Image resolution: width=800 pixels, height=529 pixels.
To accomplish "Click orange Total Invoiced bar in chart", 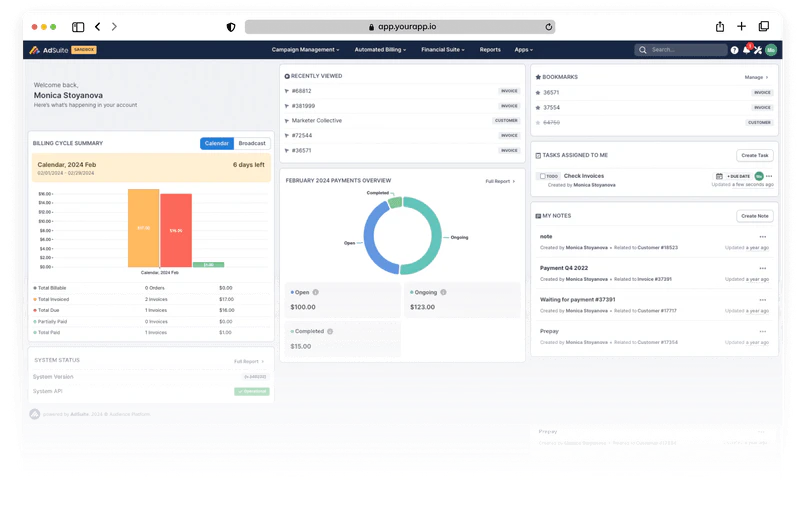I will click(143, 228).
